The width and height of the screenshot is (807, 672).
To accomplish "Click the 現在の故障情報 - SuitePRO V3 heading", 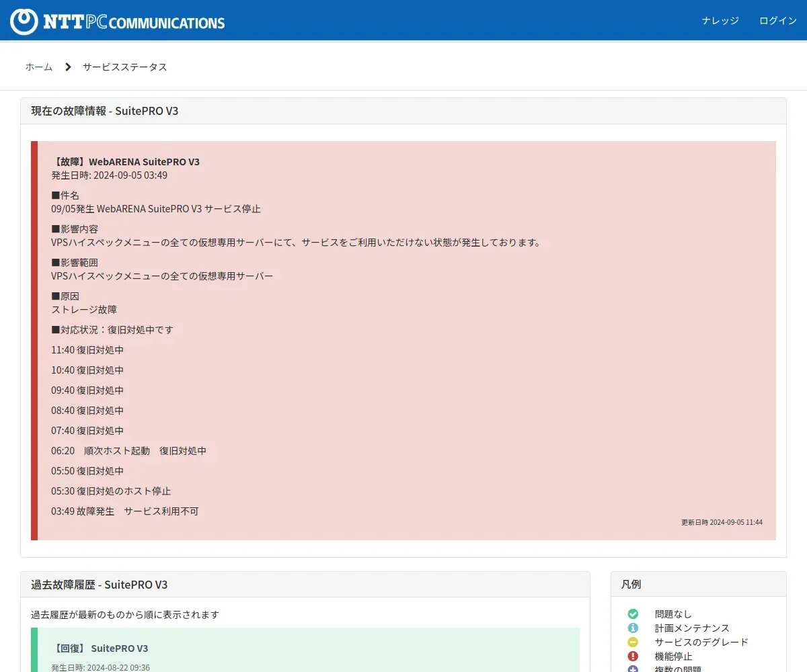I will [x=105, y=112].
